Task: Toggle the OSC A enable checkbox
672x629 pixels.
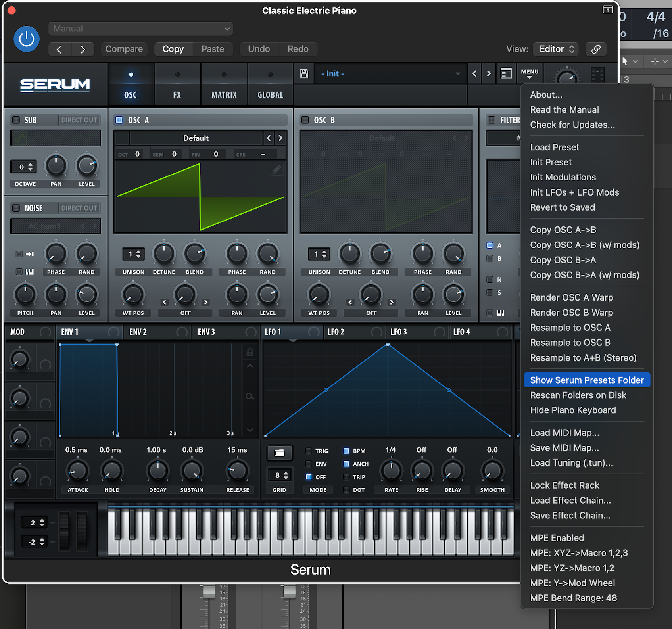Action: click(119, 120)
